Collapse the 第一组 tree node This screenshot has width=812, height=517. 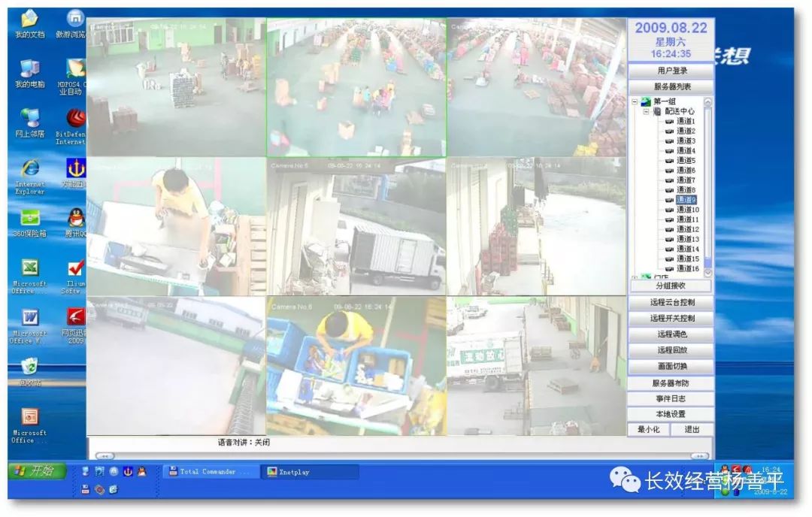click(635, 101)
